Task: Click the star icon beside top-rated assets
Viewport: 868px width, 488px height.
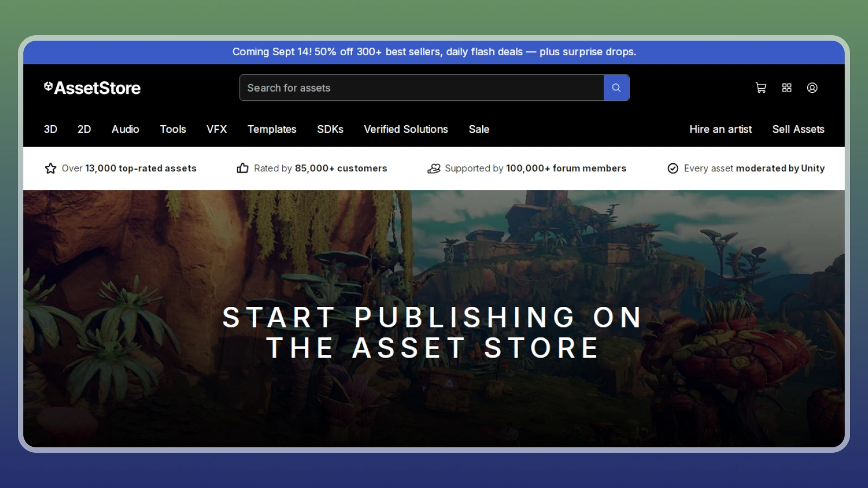Action: pos(50,168)
